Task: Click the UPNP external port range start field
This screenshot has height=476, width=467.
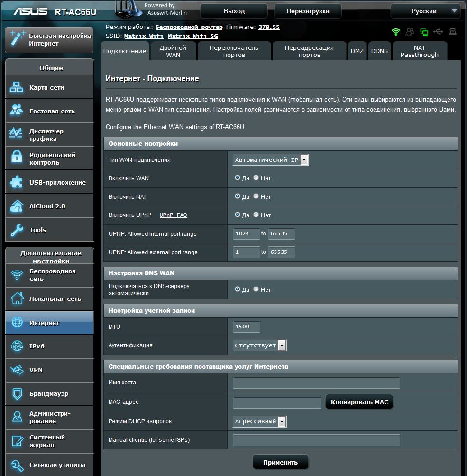Action: point(246,252)
